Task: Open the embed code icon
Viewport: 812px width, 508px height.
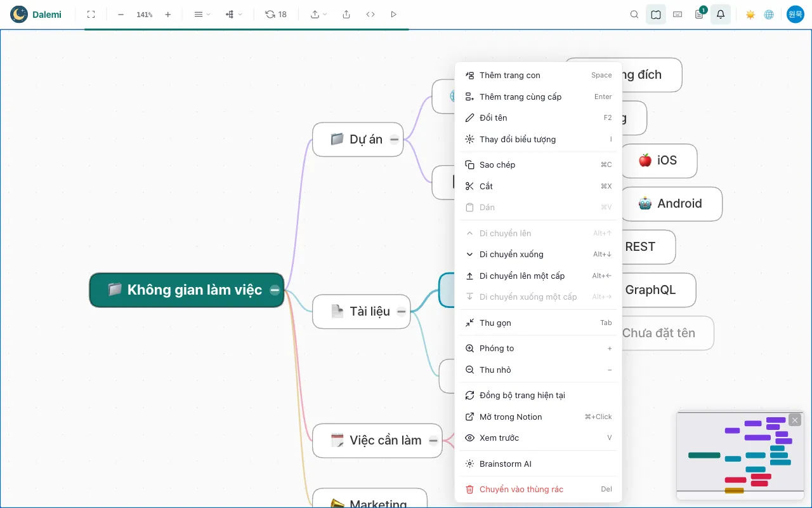Action: pyautogui.click(x=370, y=14)
